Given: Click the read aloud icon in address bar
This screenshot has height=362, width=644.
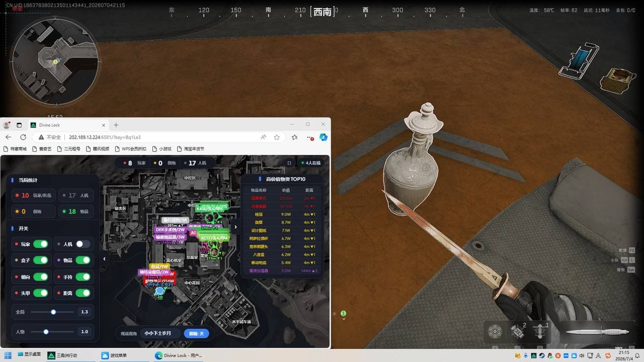Looking at the screenshot, I should [x=264, y=137].
